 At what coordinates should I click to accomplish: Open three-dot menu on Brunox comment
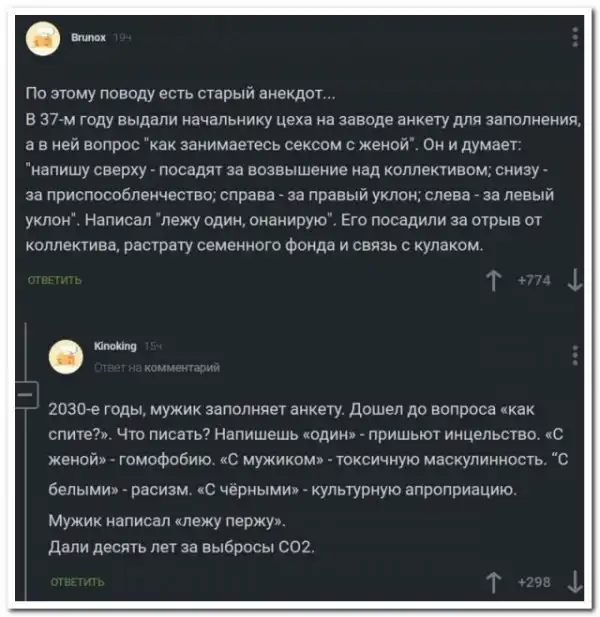pyautogui.click(x=574, y=37)
